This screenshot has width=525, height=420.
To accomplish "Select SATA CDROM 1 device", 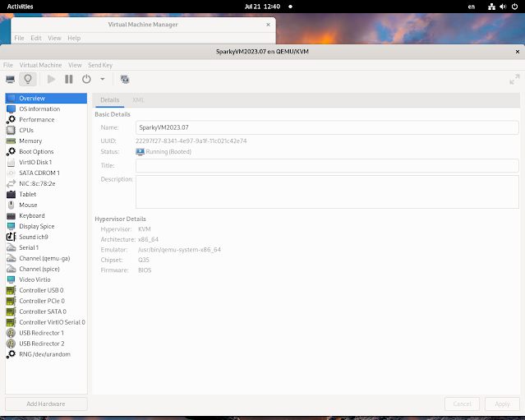I will click(46, 173).
